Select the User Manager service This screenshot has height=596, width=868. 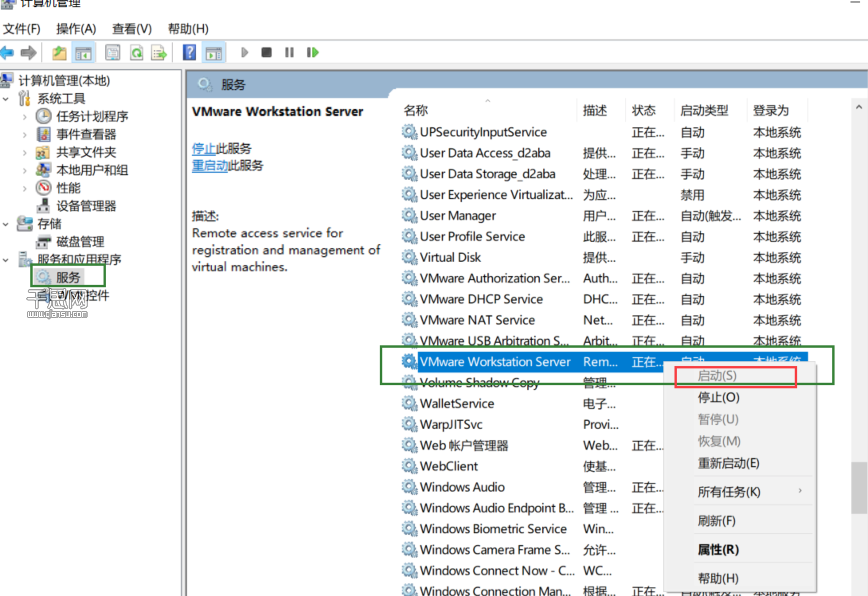click(x=604, y=216)
